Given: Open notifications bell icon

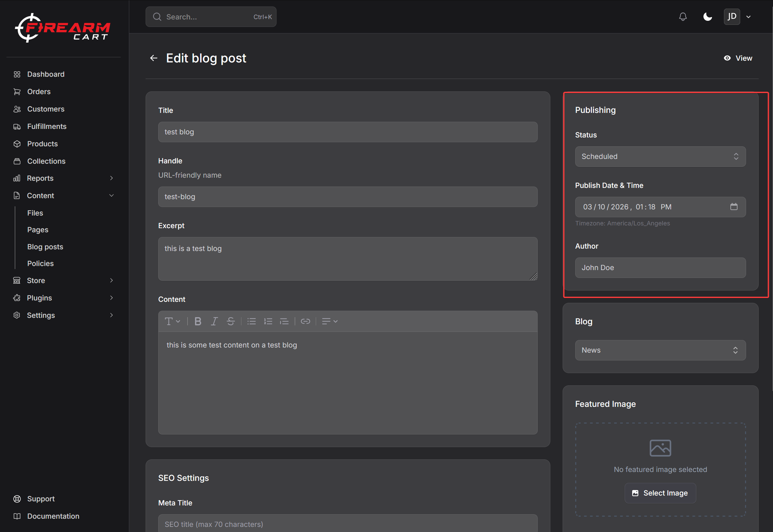Looking at the screenshot, I should coord(683,17).
